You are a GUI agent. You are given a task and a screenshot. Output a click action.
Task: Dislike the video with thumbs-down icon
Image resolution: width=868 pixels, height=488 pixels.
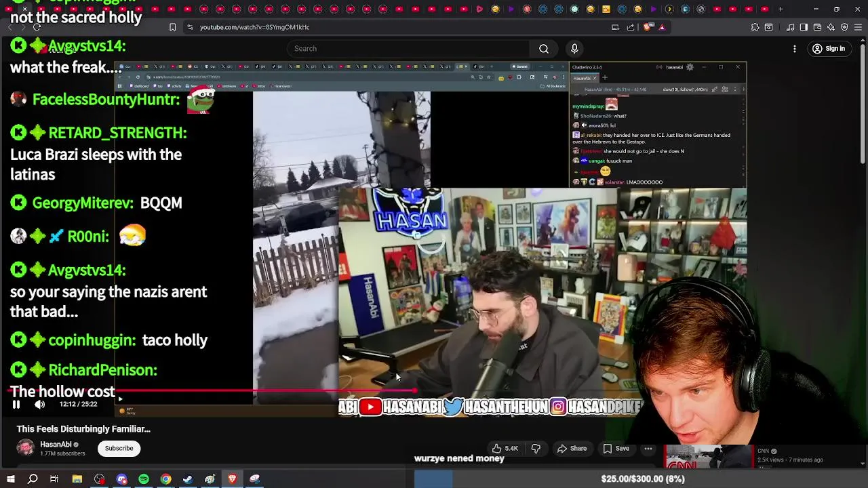(536, 449)
